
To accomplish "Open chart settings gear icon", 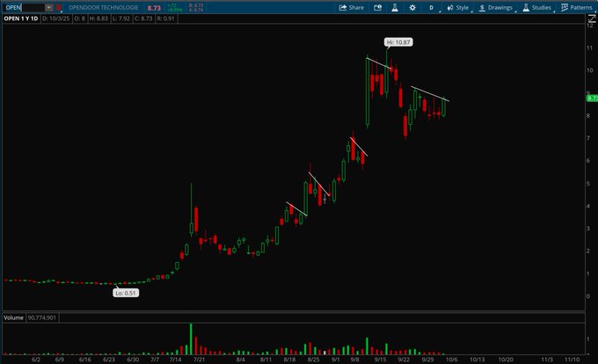I will tap(412, 8).
